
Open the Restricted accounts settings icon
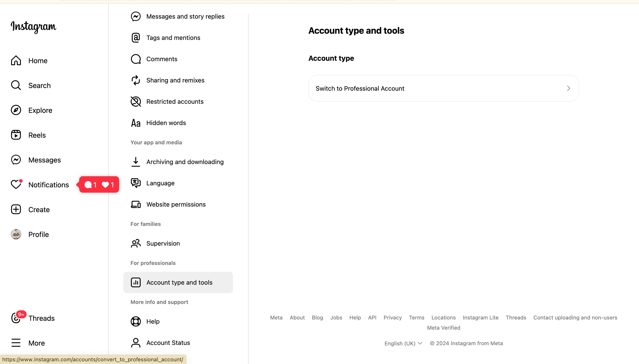coord(136,101)
